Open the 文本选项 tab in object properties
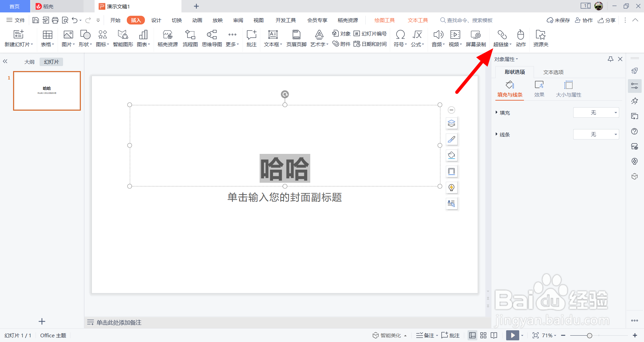The image size is (644, 342). (553, 72)
